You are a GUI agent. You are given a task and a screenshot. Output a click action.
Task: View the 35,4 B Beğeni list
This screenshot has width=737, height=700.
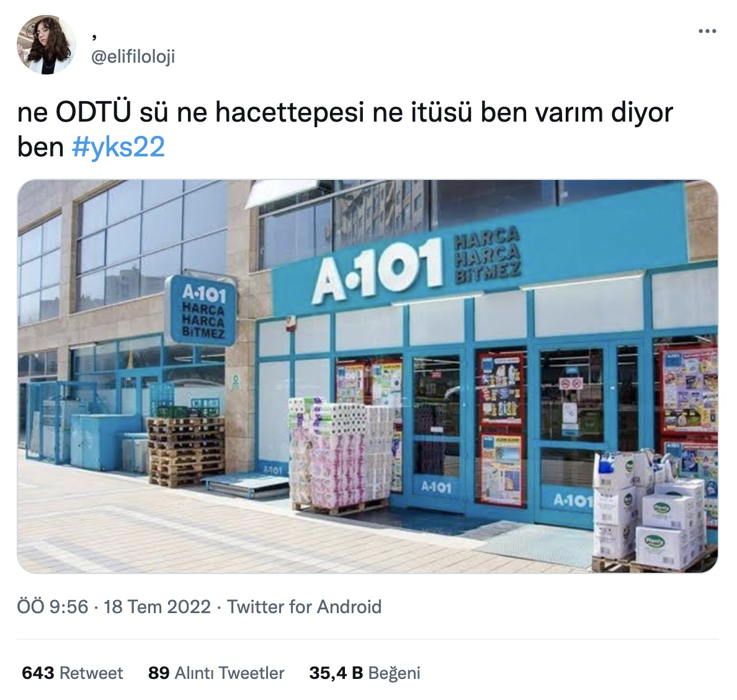365,673
